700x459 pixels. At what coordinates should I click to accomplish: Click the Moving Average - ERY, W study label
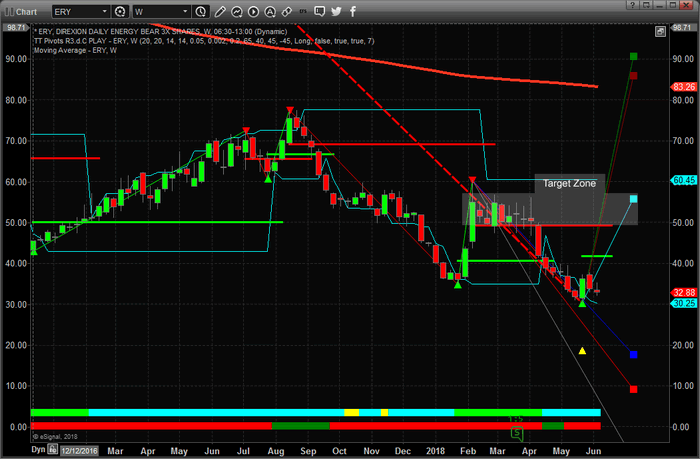point(75,50)
